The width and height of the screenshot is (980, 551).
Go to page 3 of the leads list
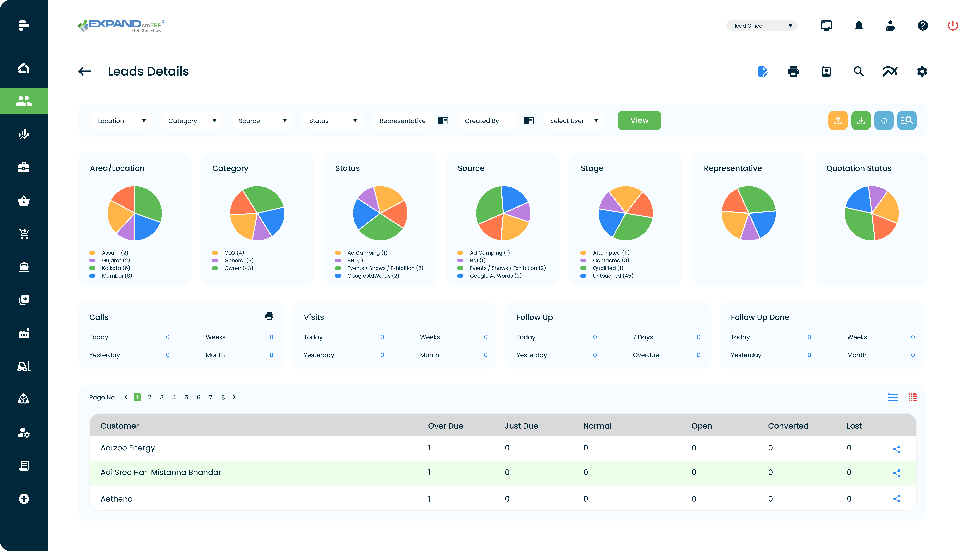pos(162,397)
